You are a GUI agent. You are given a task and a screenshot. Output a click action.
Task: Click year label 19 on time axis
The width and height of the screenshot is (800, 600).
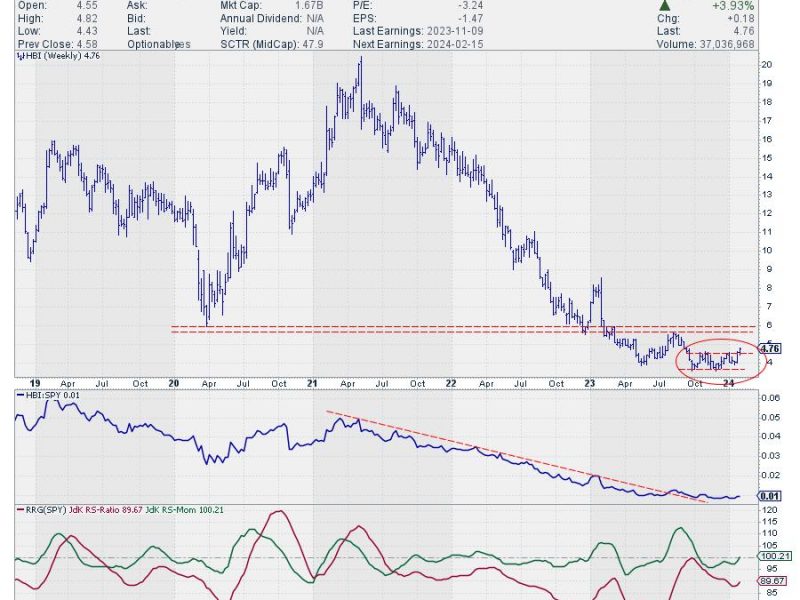35,384
